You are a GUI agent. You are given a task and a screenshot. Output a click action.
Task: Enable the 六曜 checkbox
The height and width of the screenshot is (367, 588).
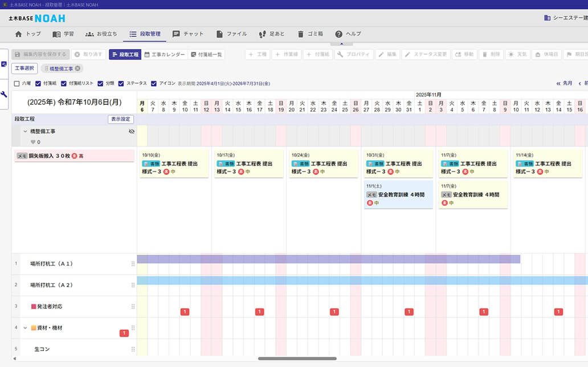point(17,83)
